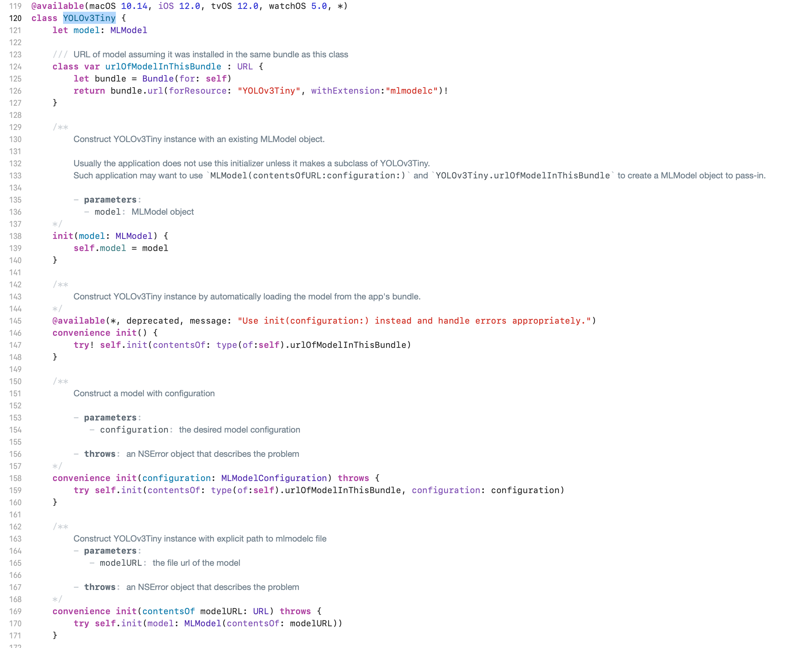Click MLModel type on let model line
The width and height of the screenshot is (812, 648).
(129, 30)
